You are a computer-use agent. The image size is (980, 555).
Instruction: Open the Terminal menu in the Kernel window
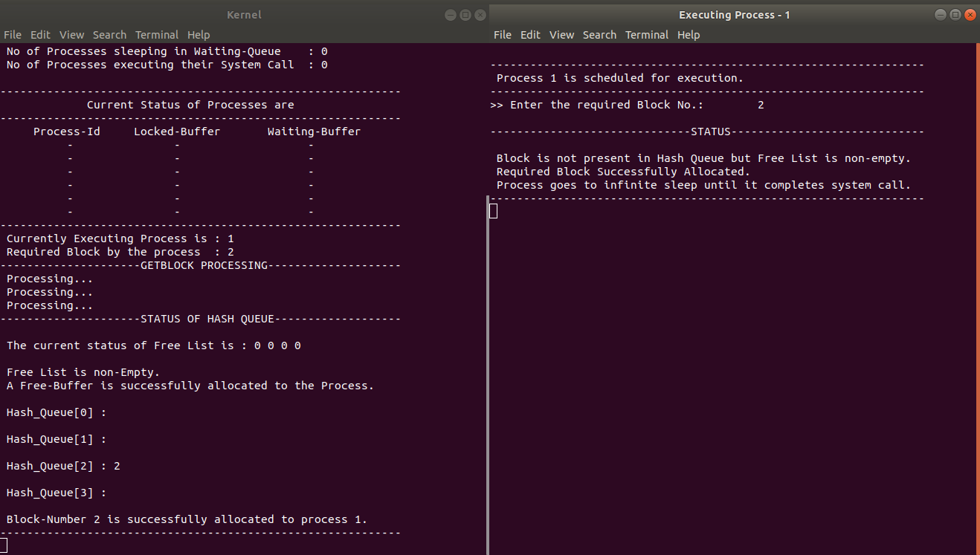coord(157,34)
